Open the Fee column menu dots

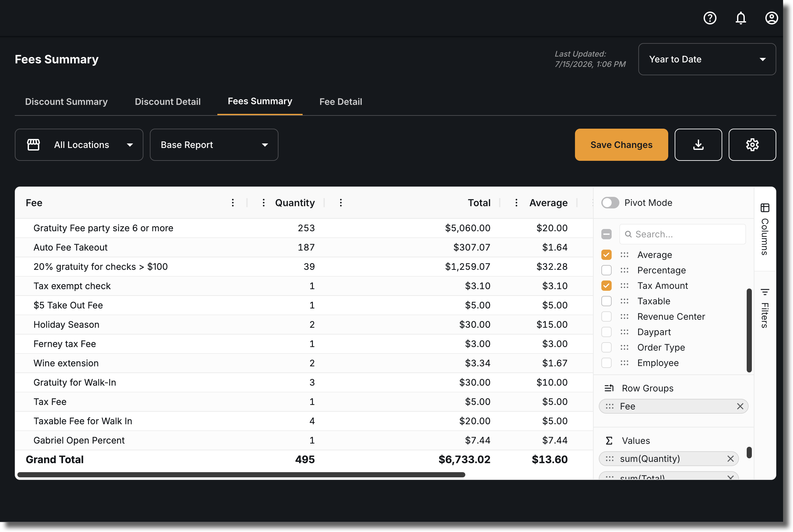[x=233, y=203]
